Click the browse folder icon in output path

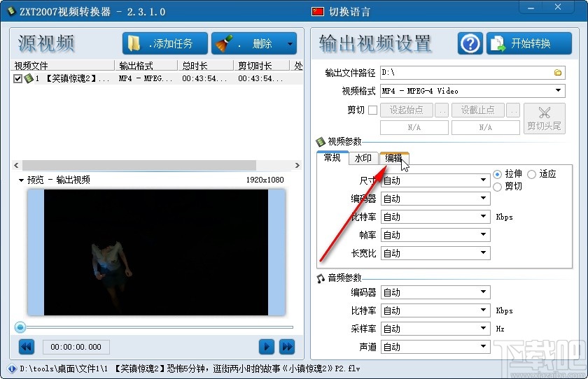pos(558,73)
